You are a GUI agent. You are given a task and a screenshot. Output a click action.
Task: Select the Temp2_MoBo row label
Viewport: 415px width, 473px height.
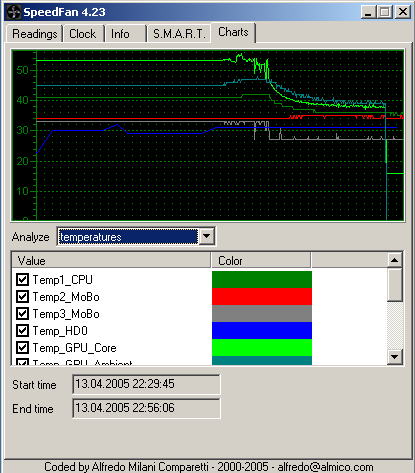(x=66, y=297)
